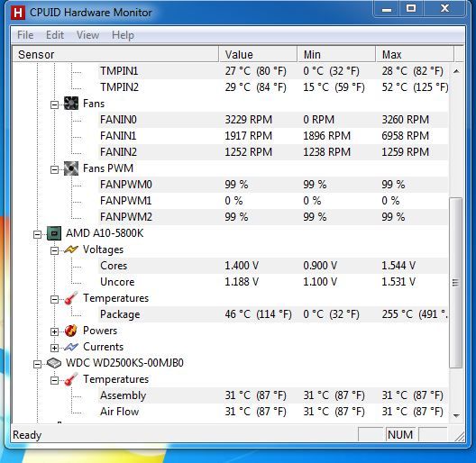Viewport: 476px width, 463px height.
Task: Click the WDC WD2500KS hard drive icon
Action: tap(54, 363)
